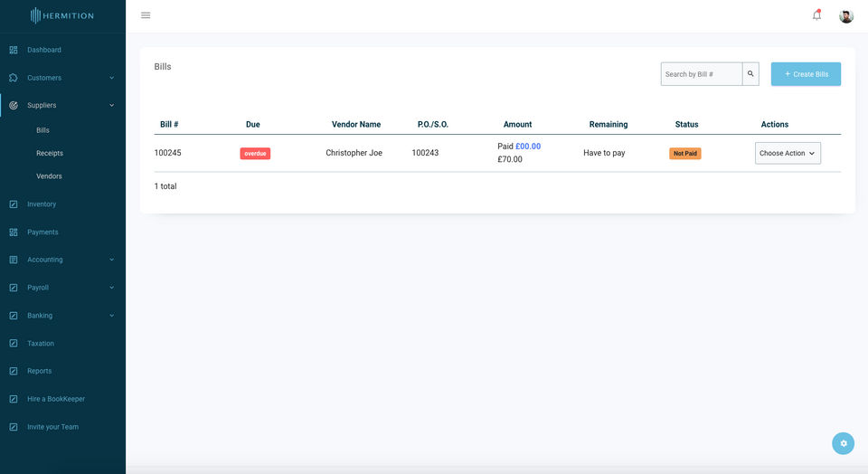Click the Amount column header

point(517,125)
